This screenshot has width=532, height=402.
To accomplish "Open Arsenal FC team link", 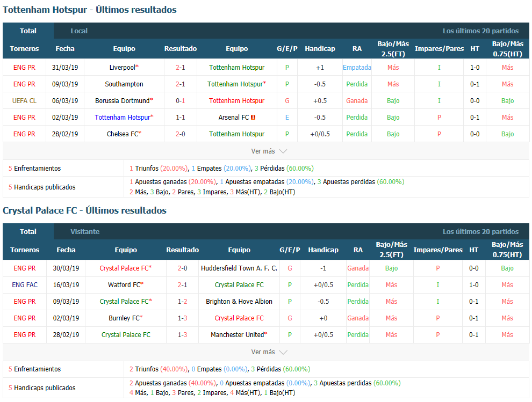I will coord(233,118).
